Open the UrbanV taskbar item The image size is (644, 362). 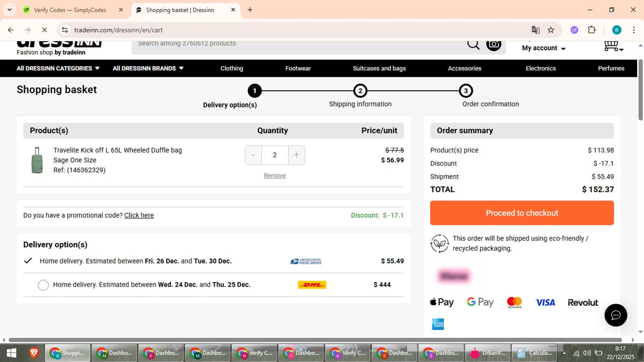488,353
